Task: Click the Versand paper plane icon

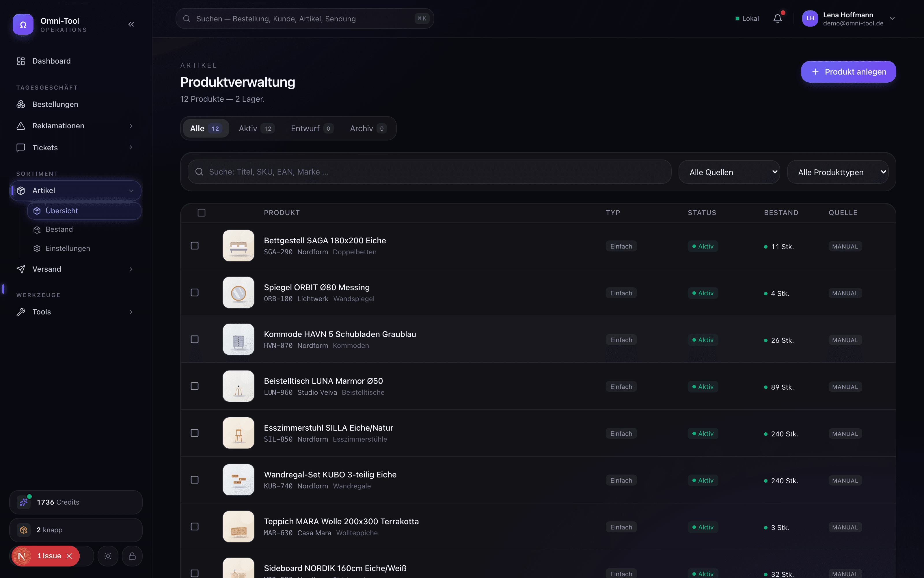Action: [21, 269]
